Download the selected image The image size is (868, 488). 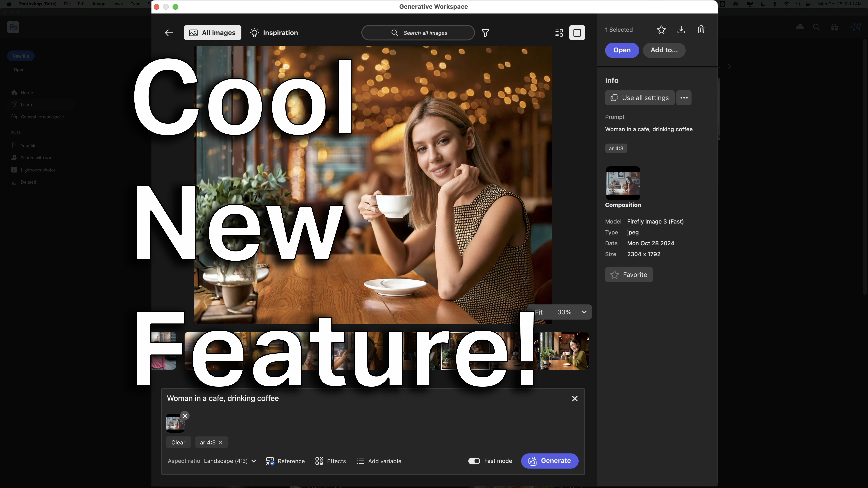[x=681, y=30]
